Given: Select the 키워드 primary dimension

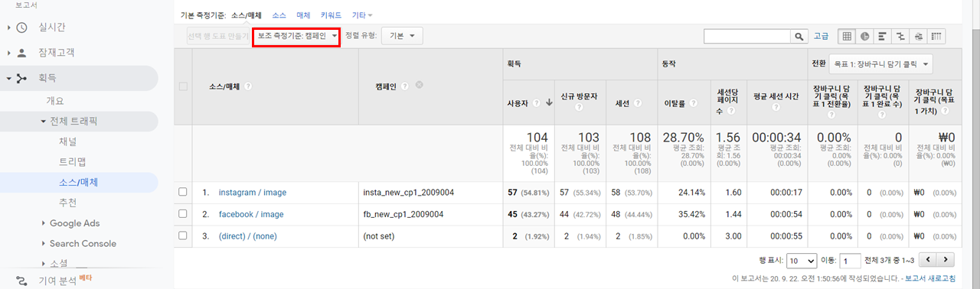Looking at the screenshot, I should 332,15.
